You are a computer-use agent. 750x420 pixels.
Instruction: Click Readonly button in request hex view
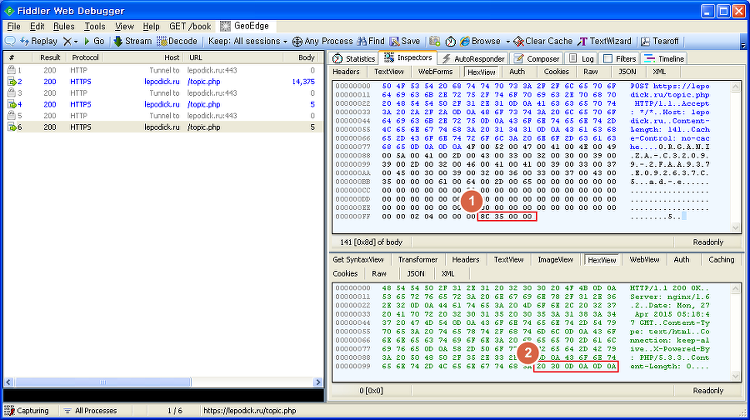click(708, 243)
